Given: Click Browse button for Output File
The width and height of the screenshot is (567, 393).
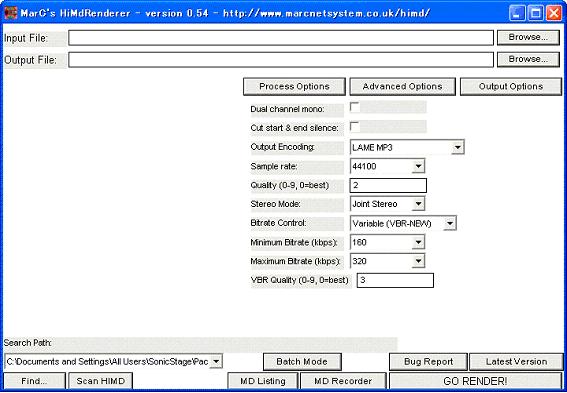Looking at the screenshot, I should tap(528, 59).
